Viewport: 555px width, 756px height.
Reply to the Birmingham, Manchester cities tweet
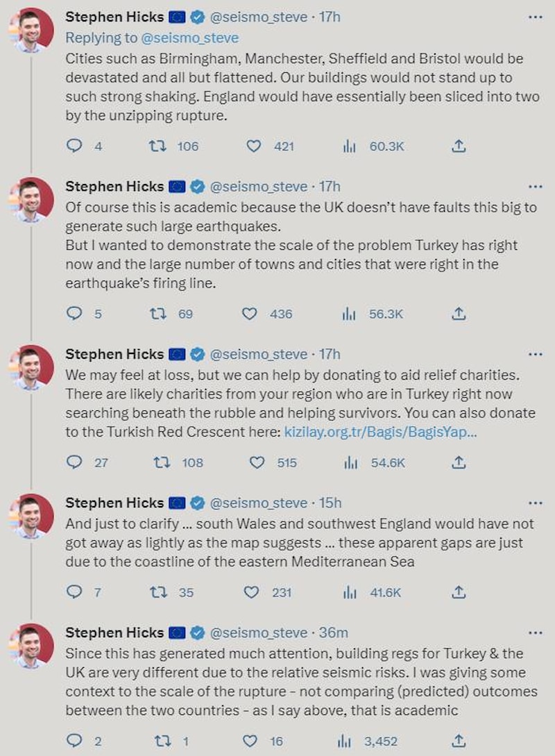pyautogui.click(x=75, y=146)
